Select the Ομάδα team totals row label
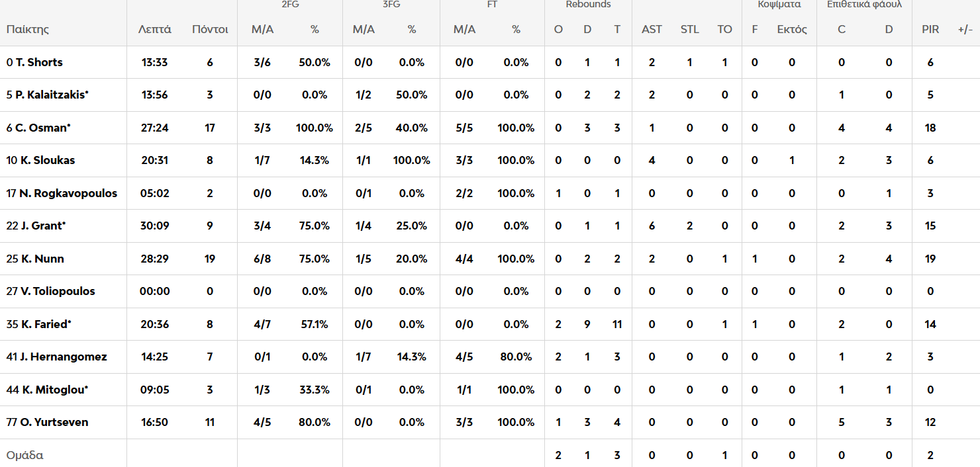 point(24,455)
